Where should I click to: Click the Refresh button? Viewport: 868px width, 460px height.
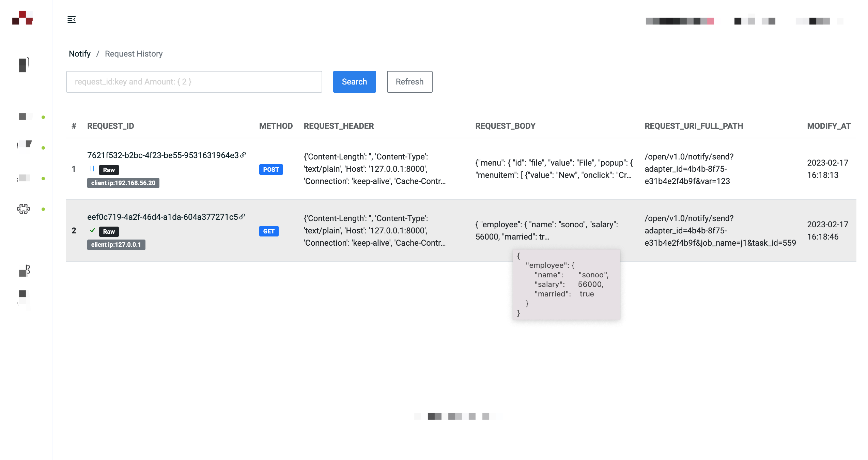pyautogui.click(x=410, y=82)
